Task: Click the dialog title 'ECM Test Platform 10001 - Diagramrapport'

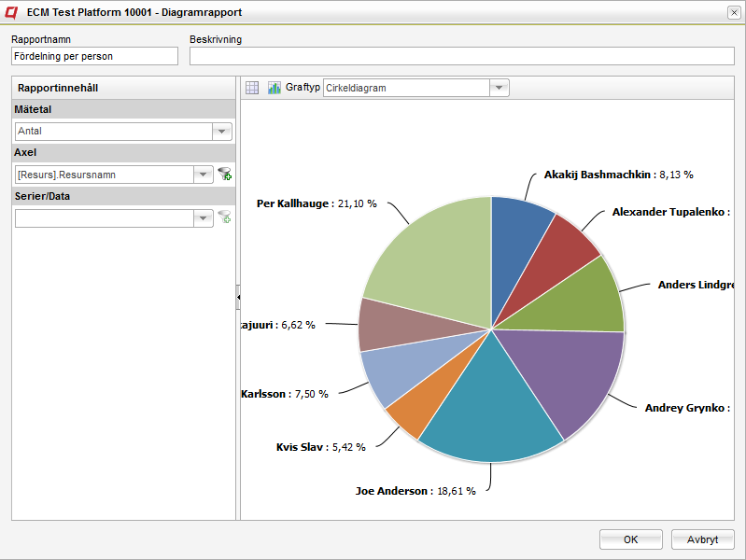Action: click(x=134, y=12)
